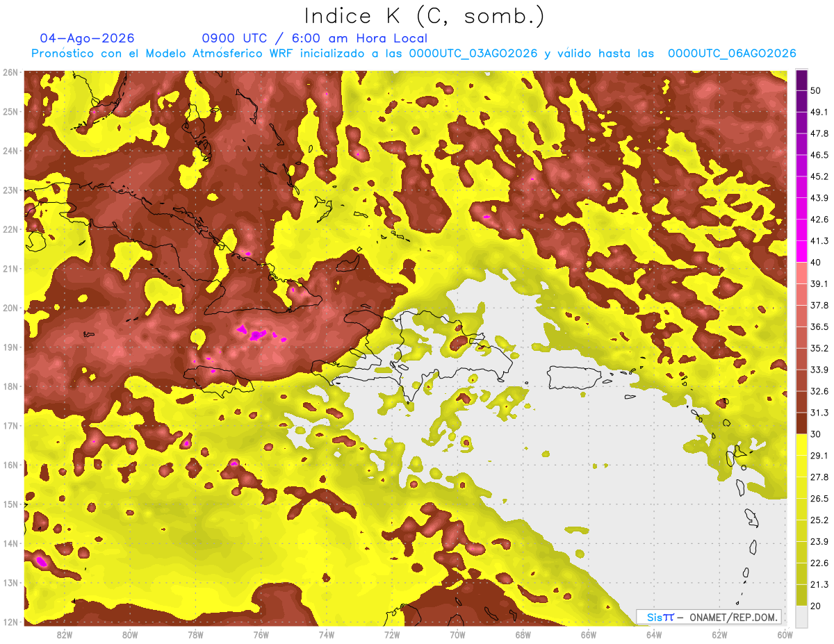Click the magenta K-index spot near 13.5N 82.5W
Viewport: 834px width, 644px height.
click(x=41, y=561)
